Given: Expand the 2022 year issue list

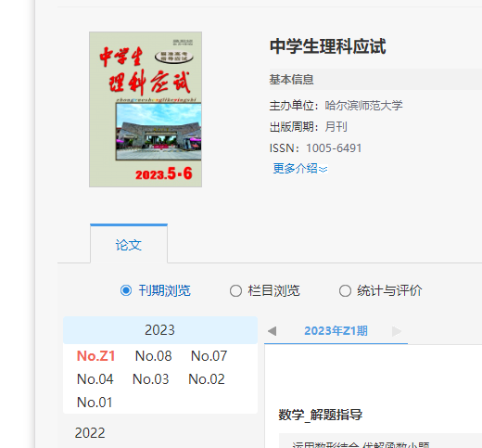Looking at the screenshot, I should coord(90,432).
